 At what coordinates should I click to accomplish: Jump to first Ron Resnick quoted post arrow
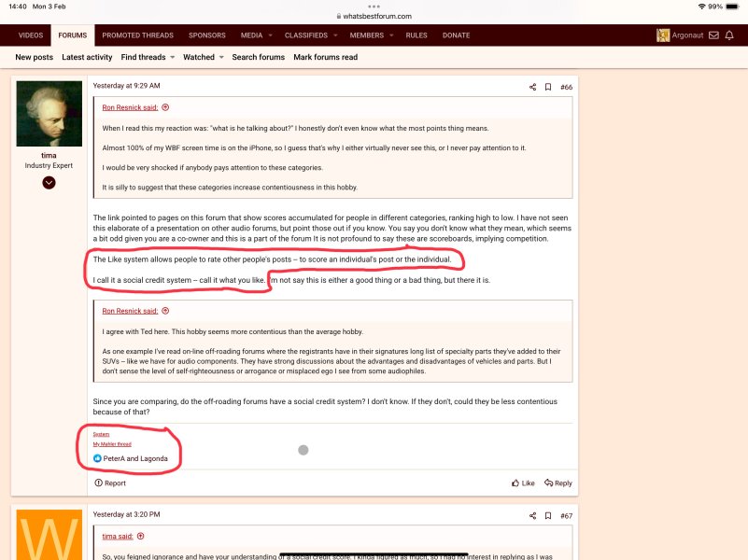(x=165, y=107)
